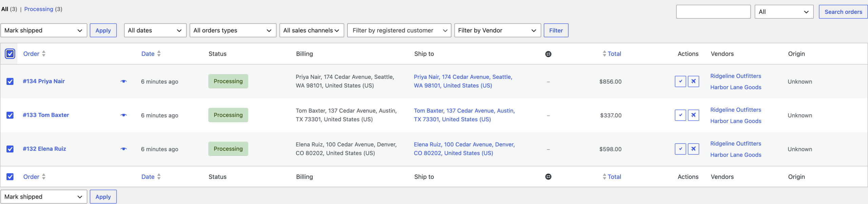Click the $337.00 total value
The height and width of the screenshot is (204, 868).
611,115
